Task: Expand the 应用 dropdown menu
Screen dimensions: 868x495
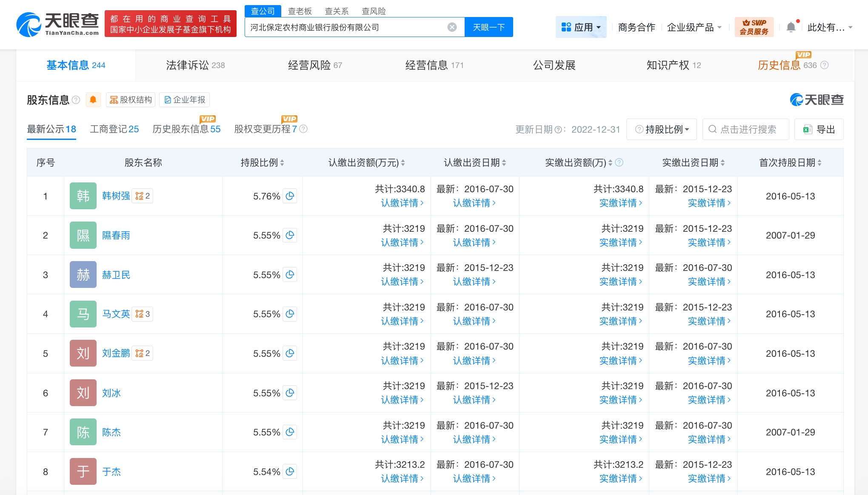Action: [x=581, y=27]
